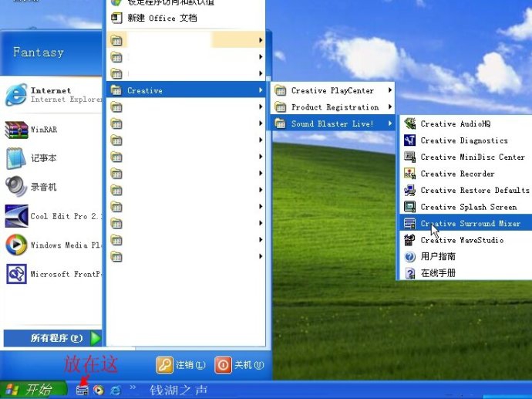Click Creative Restore Defaults icon

point(409,190)
